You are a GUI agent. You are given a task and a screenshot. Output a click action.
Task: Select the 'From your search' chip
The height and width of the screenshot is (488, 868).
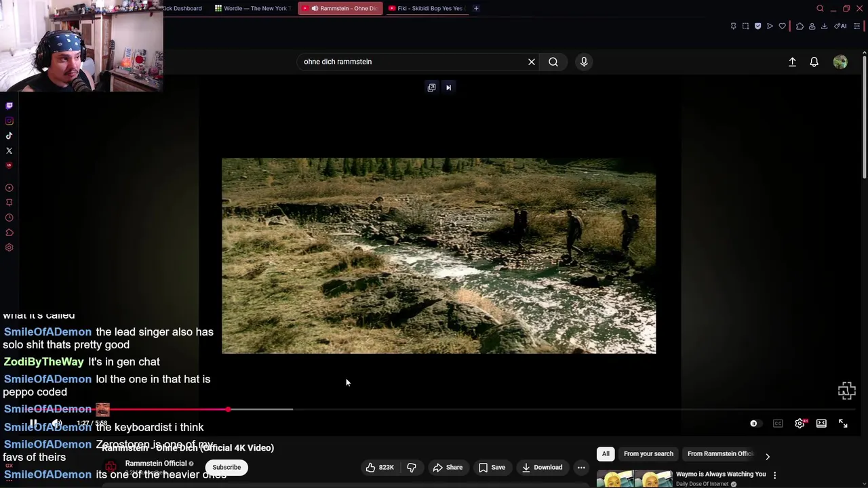point(648,453)
